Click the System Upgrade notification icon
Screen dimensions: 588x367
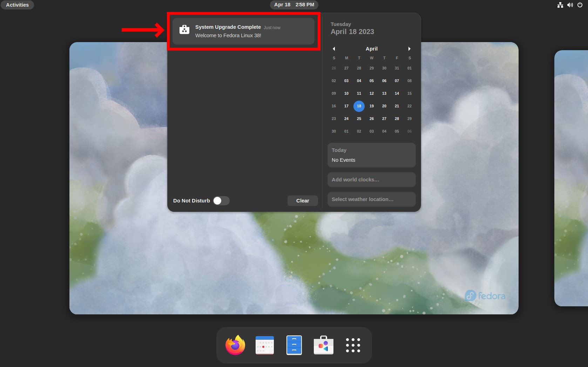click(184, 30)
